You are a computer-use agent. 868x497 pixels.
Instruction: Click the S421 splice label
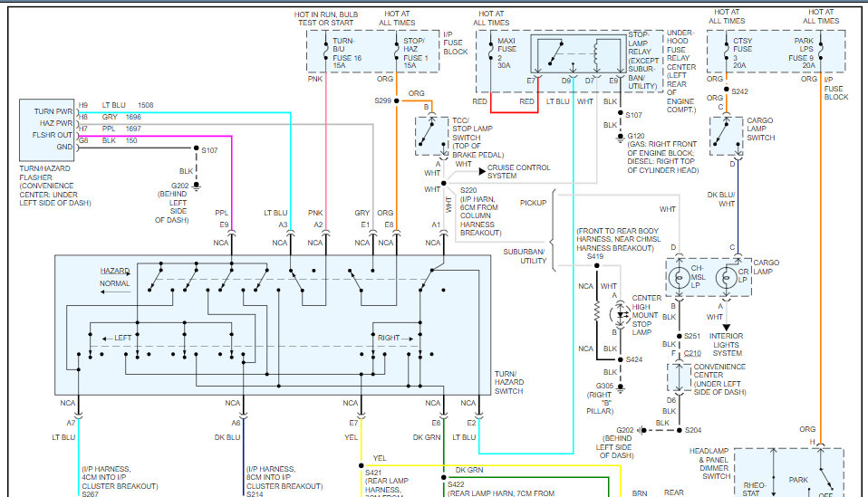[x=373, y=473]
